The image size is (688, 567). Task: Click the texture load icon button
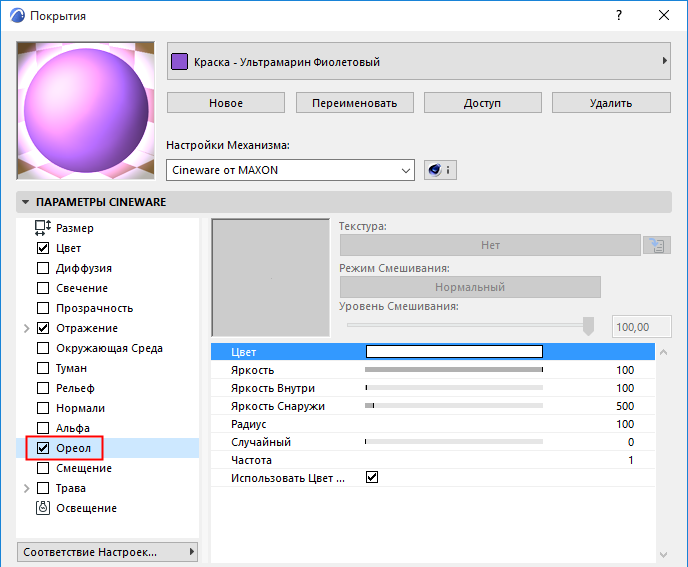657,245
